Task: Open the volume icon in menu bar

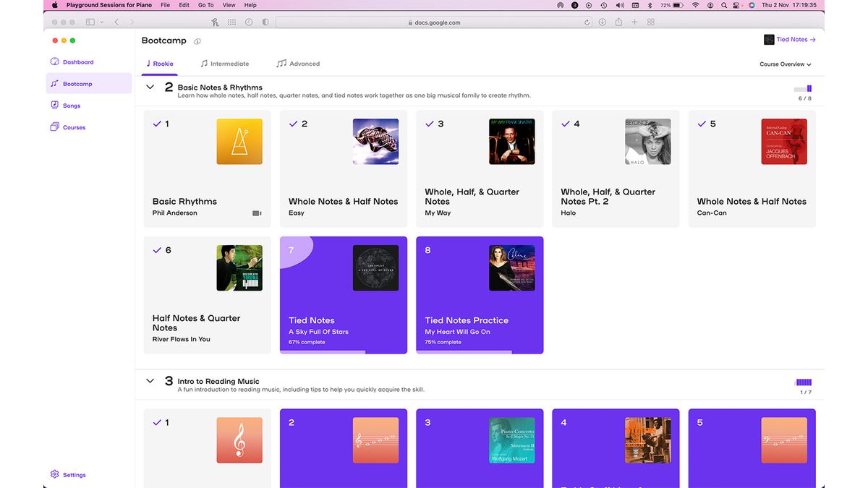Action: (619, 5)
